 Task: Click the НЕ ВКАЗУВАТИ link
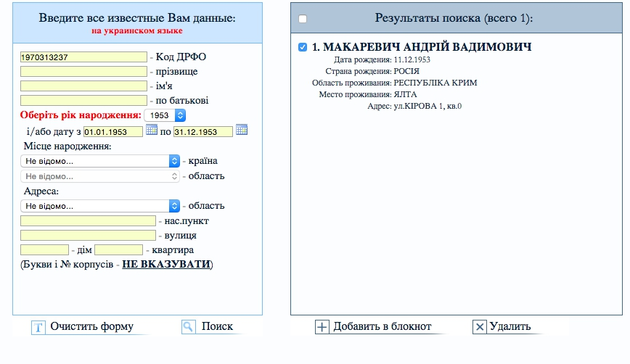pos(166,264)
